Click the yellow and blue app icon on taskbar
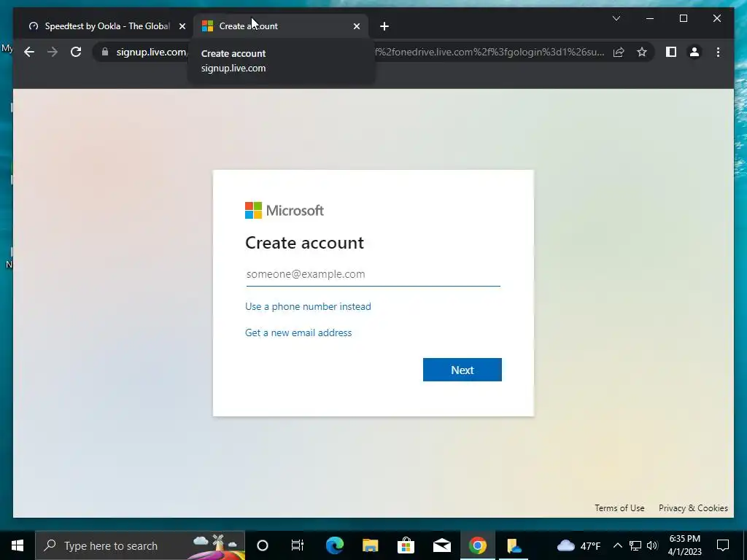Screen dimensions: 747x560 click(x=514, y=545)
